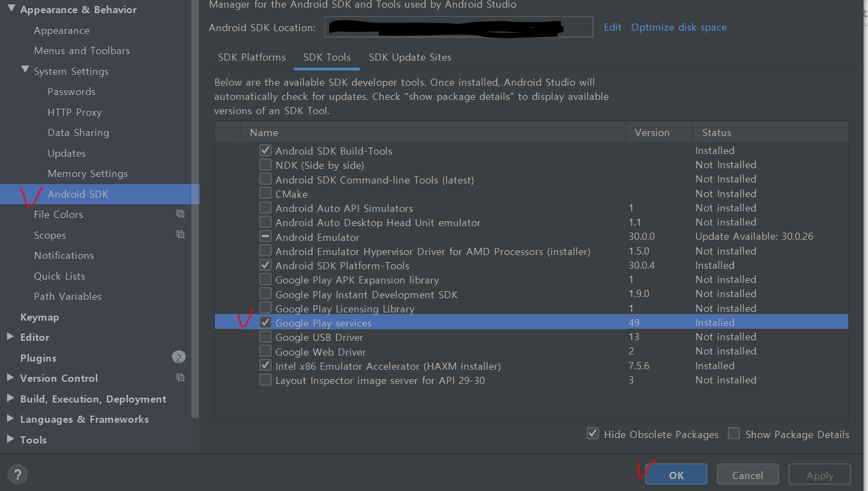Image resolution: width=868 pixels, height=491 pixels.
Task: Open Menus and Toolbars settings
Action: click(x=82, y=51)
